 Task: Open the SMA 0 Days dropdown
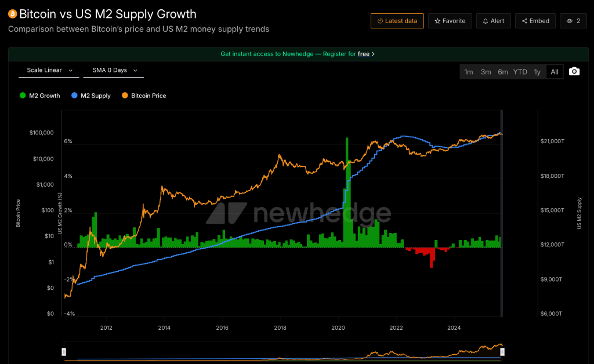(113, 70)
